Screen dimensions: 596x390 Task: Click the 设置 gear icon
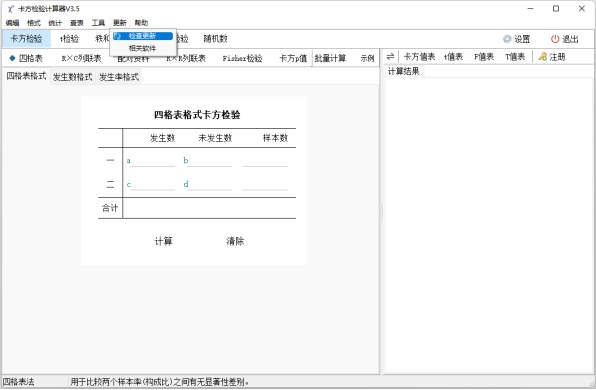pos(507,39)
